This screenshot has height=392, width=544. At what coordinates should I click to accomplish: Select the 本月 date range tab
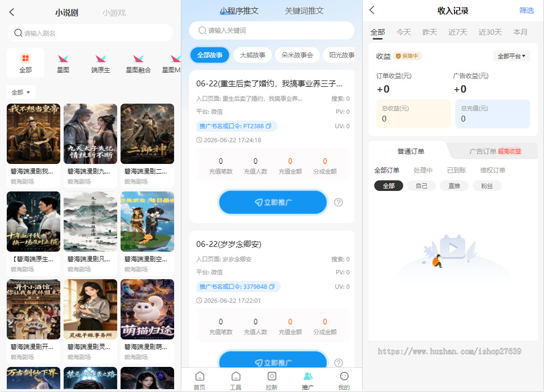520,32
